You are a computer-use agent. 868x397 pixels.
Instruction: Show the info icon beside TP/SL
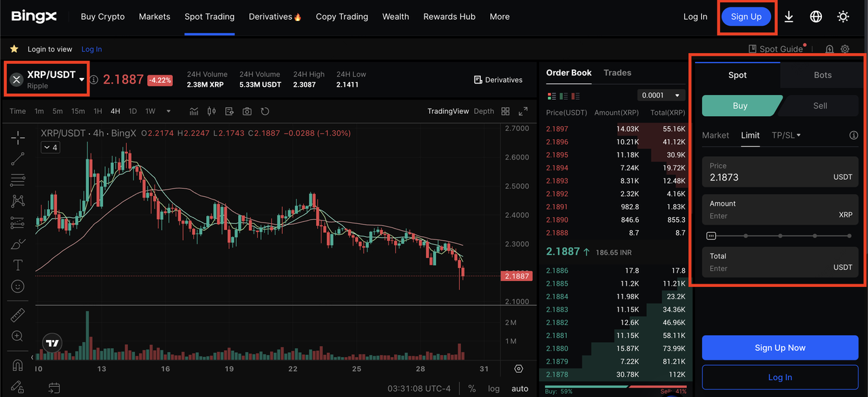pos(854,135)
